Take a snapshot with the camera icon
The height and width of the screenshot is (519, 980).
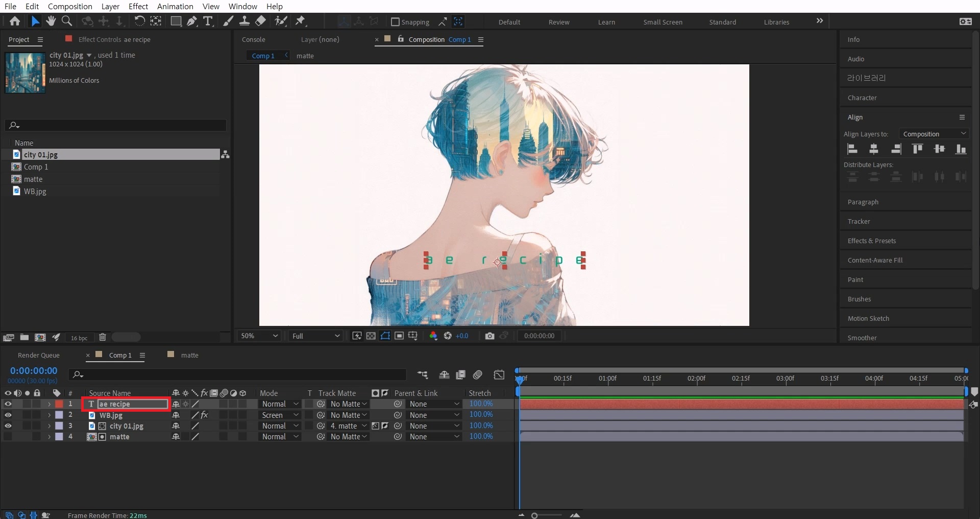489,336
